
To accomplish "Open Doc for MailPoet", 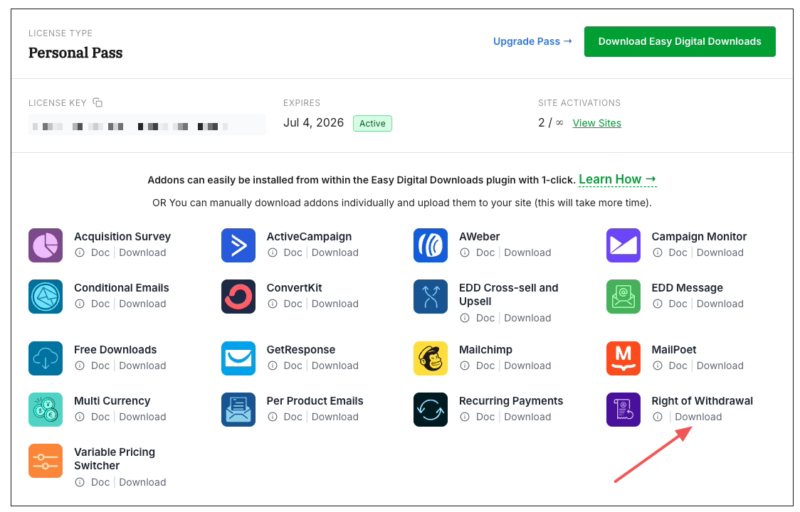I will tap(678, 366).
